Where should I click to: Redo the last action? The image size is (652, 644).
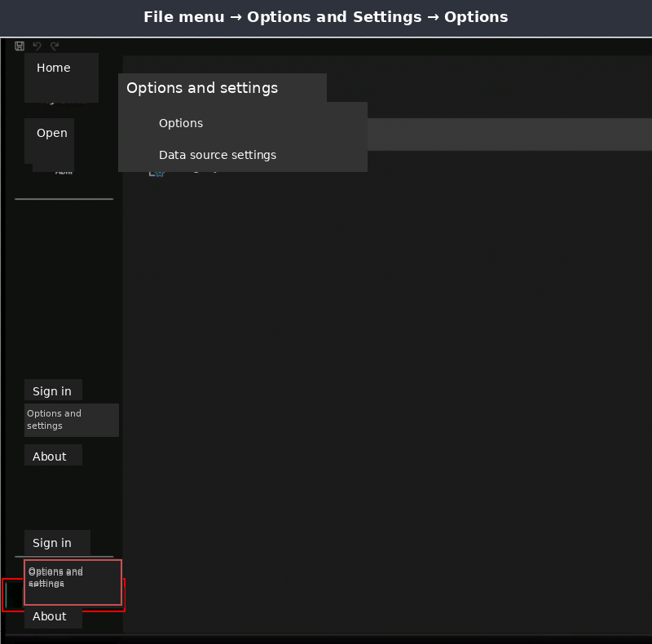pyautogui.click(x=54, y=46)
